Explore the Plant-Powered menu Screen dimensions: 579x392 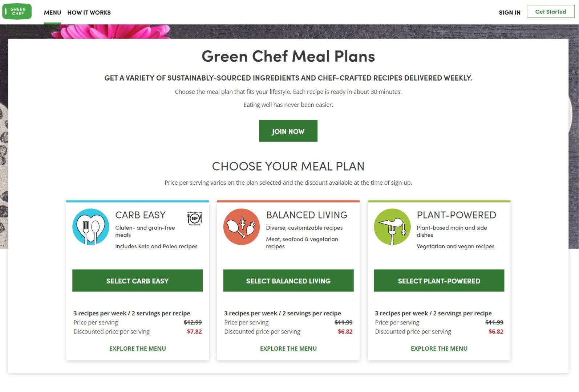pyautogui.click(x=439, y=348)
